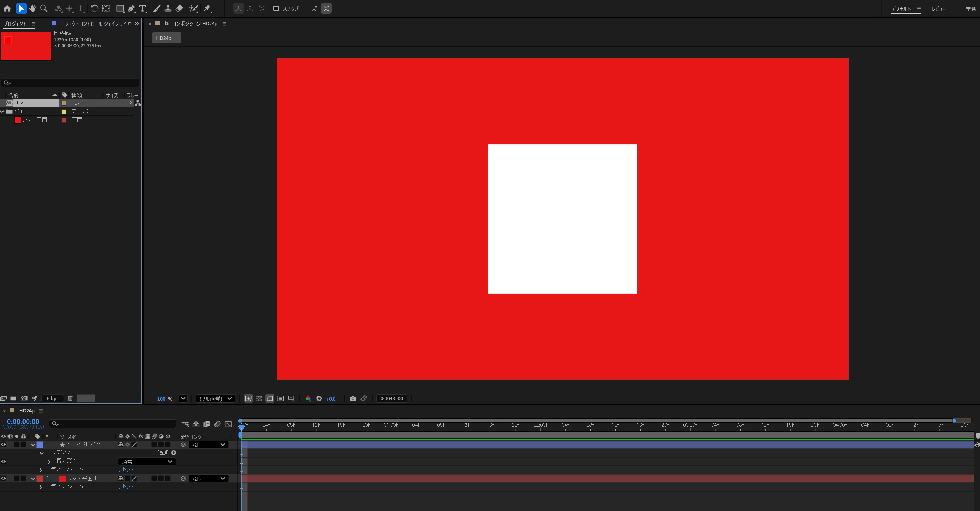Create a new folder in Project panel
Image resolution: width=980 pixels, height=511 pixels.
click(x=13, y=398)
